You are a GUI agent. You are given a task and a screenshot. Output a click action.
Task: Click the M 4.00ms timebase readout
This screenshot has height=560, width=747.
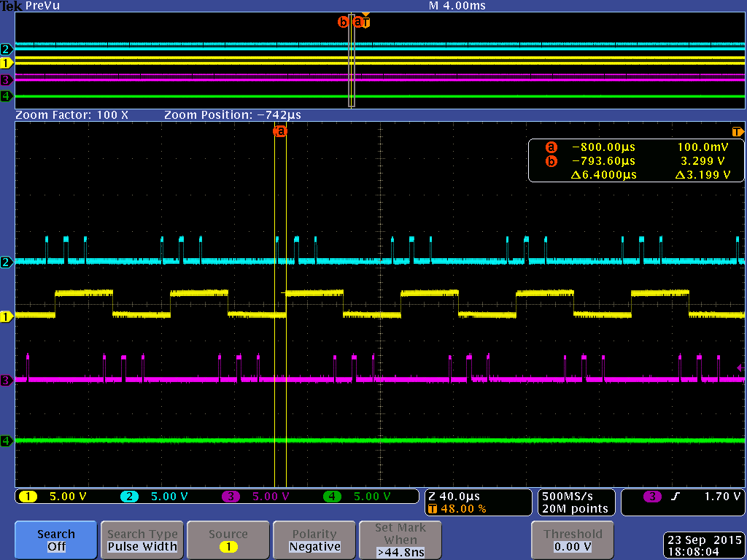click(457, 6)
